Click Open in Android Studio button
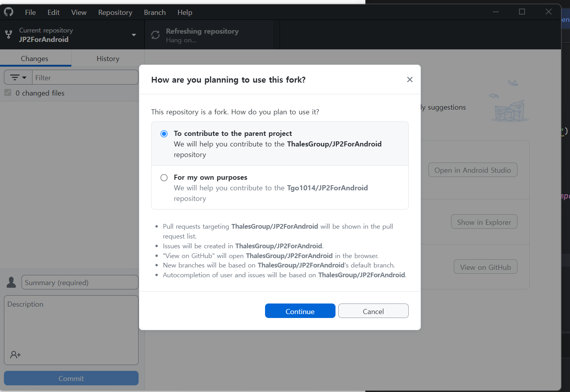Image resolution: width=570 pixels, height=392 pixels. pos(473,170)
